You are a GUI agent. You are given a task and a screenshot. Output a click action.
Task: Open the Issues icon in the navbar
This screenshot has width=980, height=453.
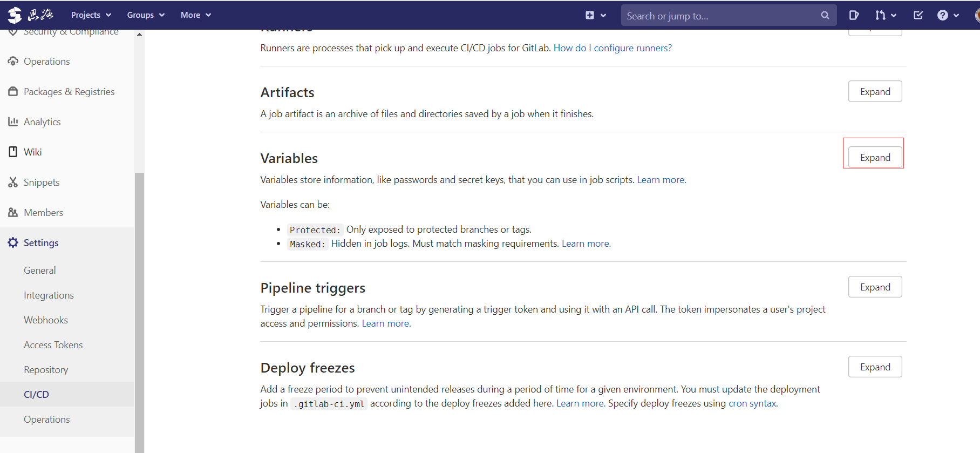(x=854, y=15)
